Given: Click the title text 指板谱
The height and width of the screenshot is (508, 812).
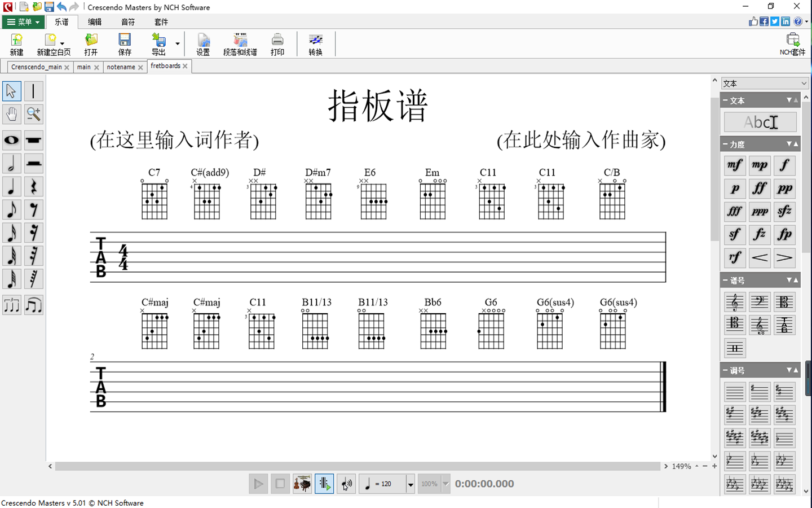Looking at the screenshot, I should pyautogui.click(x=378, y=106).
